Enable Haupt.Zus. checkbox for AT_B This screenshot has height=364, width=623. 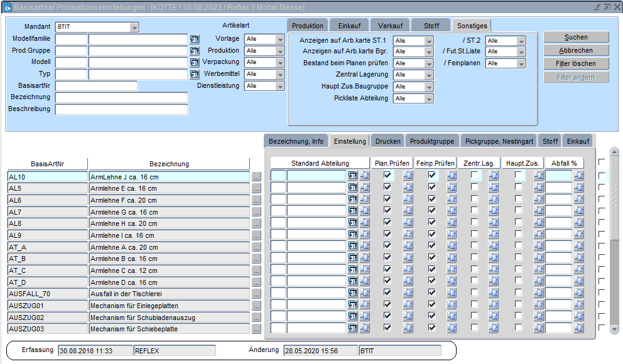click(519, 258)
